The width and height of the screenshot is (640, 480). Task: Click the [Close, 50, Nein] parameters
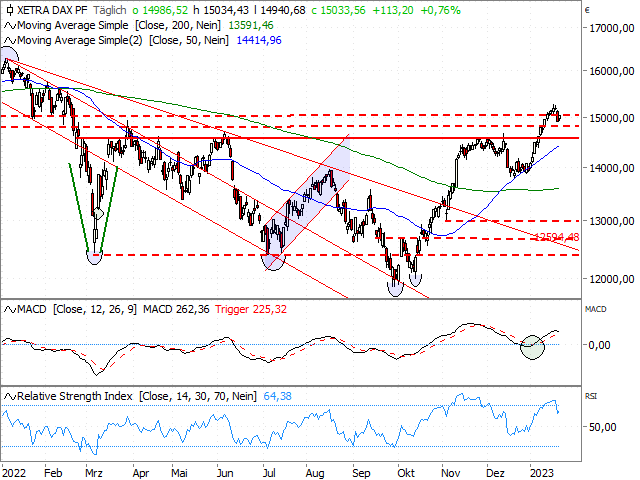189,40
